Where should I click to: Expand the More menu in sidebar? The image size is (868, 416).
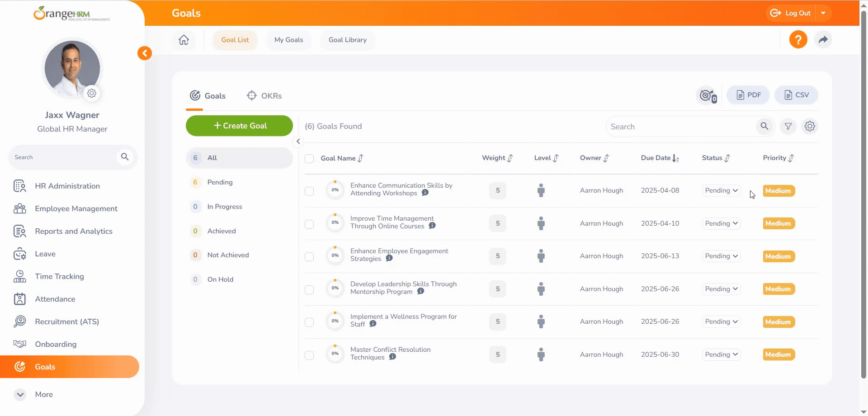coord(20,394)
